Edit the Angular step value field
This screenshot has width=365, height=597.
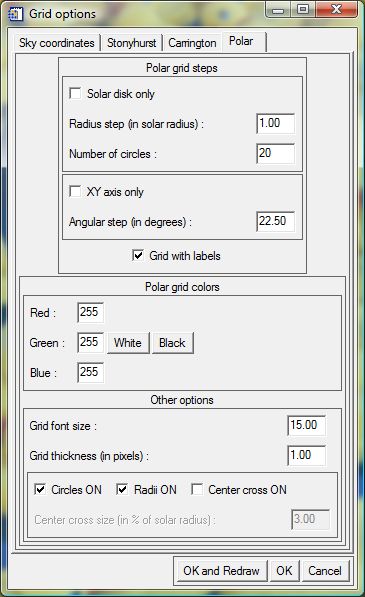point(276,221)
